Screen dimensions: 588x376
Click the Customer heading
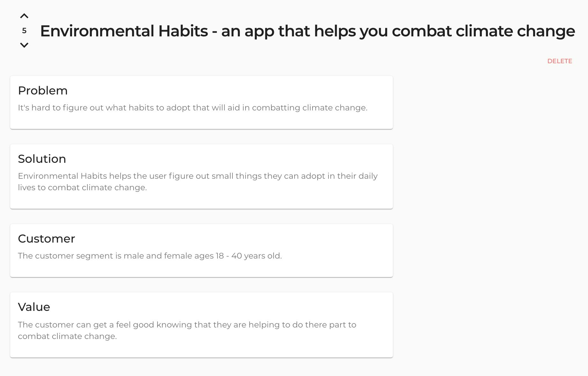click(x=46, y=239)
